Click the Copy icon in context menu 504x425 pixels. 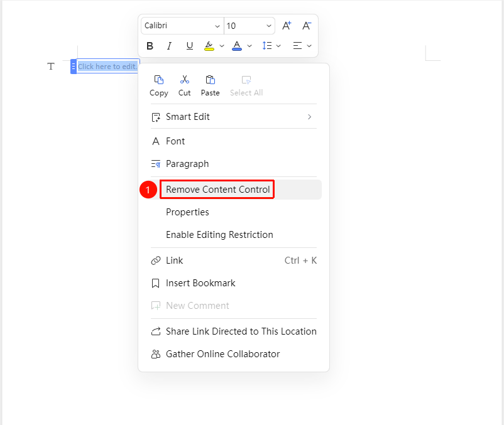pyautogui.click(x=159, y=80)
